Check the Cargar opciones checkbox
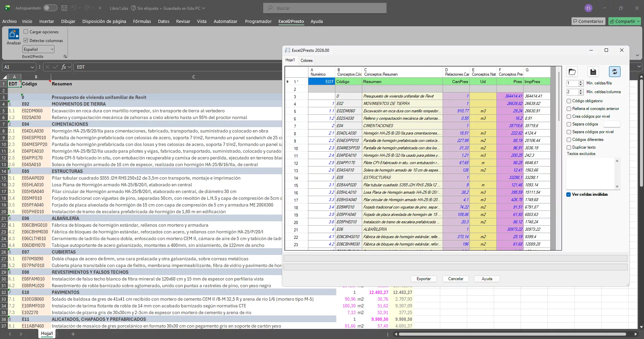The height and width of the screenshot is (339, 644). coord(26,32)
